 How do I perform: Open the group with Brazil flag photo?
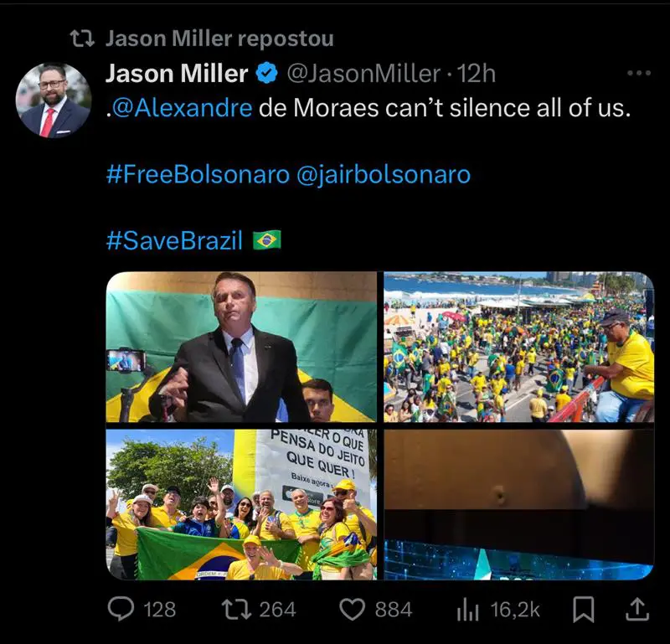(x=241, y=504)
